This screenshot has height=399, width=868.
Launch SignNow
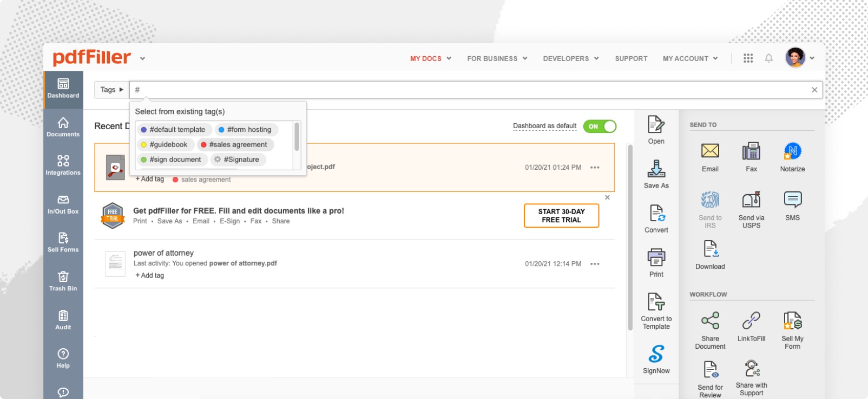coord(656,360)
